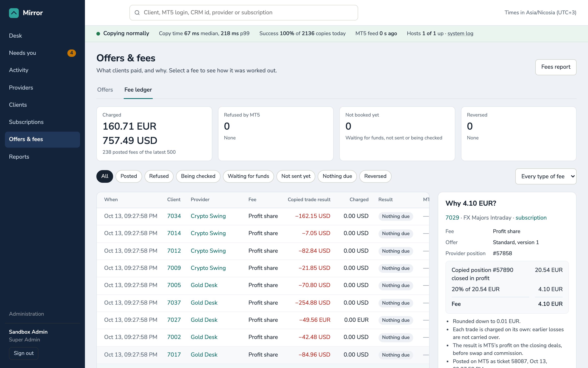The height and width of the screenshot is (368, 588).
Task: Open the subscription link in detail panel
Action: [x=531, y=218]
